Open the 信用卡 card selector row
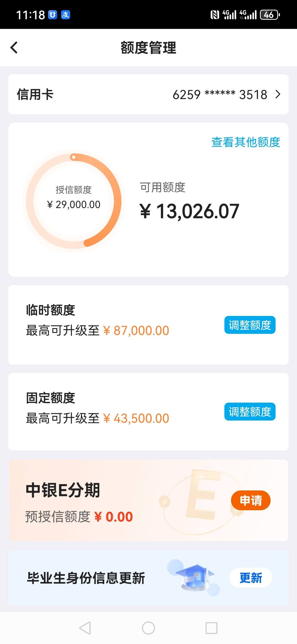The height and width of the screenshot is (644, 297). tap(148, 94)
